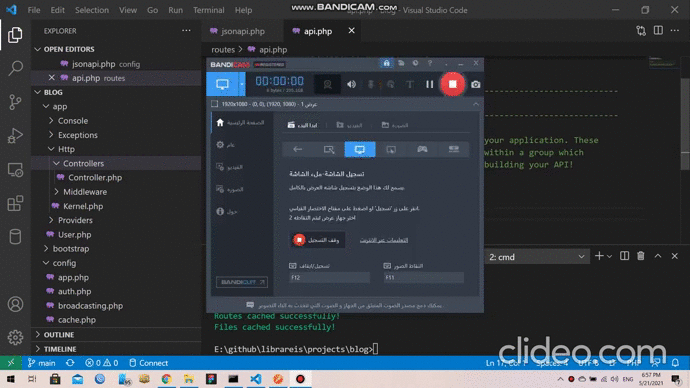Click the Connect status bar button
690x388 pixels.
tap(148, 363)
